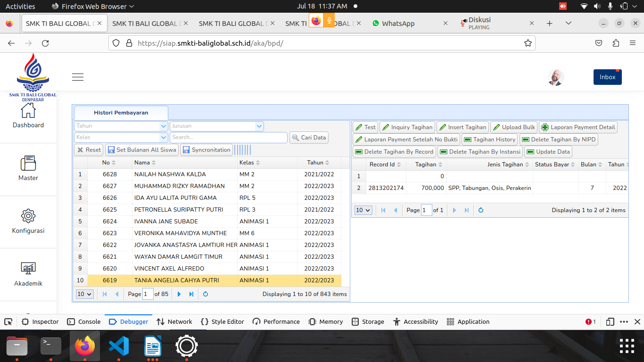The height and width of the screenshot is (362, 644).
Task: Switch to the Network devtools tab
Action: click(174, 322)
